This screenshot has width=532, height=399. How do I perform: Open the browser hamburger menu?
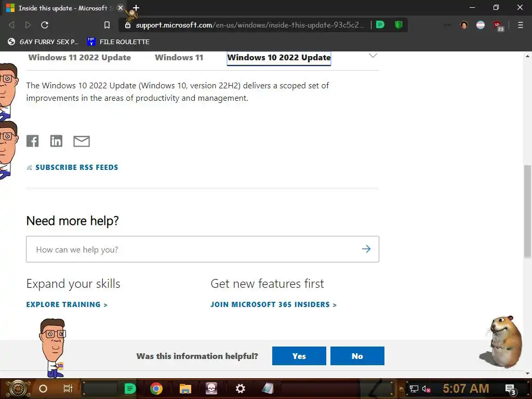tap(521, 25)
